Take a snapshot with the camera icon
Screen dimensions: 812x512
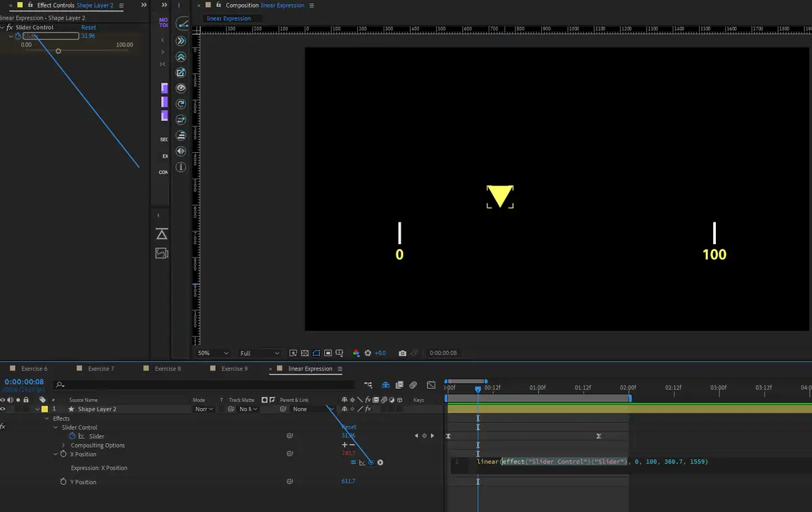tap(403, 353)
